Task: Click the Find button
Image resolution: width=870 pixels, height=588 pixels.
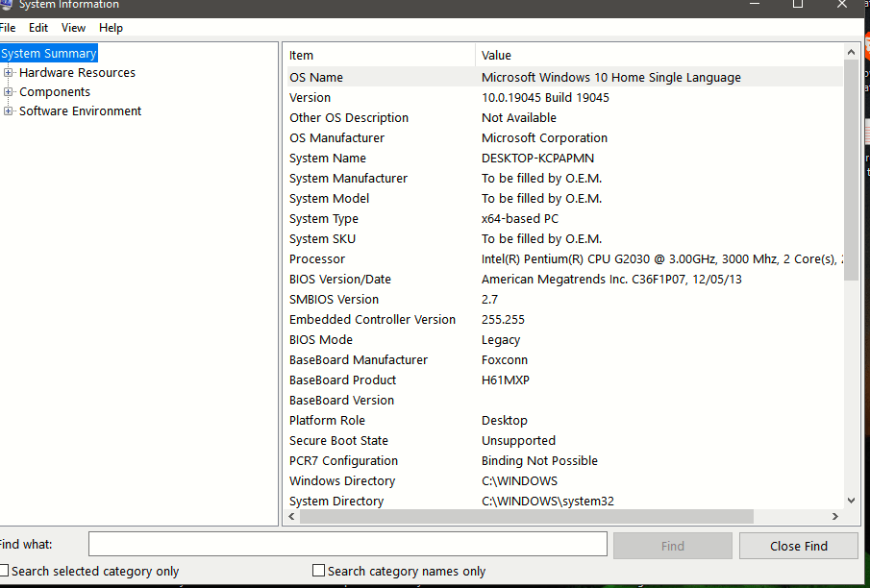Action: [x=673, y=546]
